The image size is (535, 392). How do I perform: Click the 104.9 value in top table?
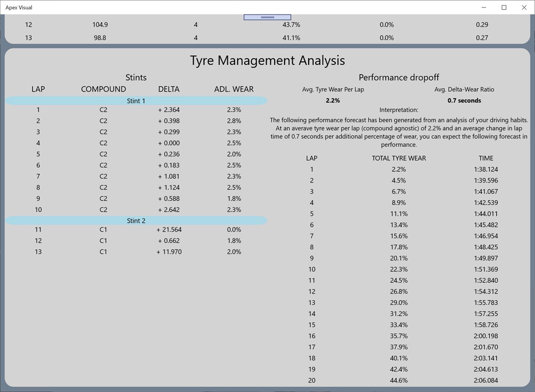click(100, 24)
